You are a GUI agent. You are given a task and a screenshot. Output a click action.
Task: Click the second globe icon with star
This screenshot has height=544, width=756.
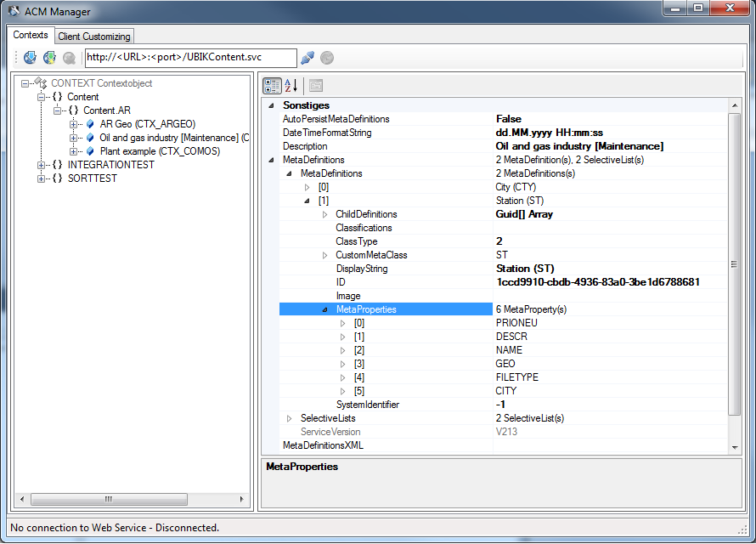49,58
